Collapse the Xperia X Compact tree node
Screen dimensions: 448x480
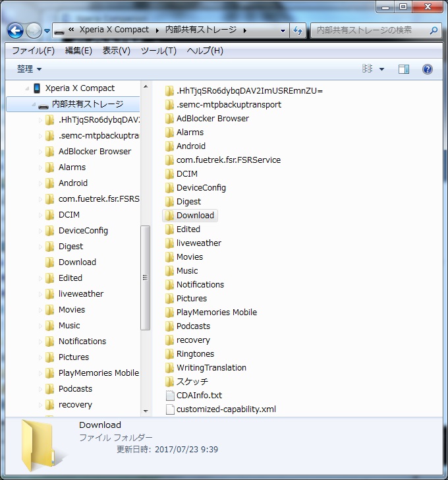pyautogui.click(x=27, y=88)
